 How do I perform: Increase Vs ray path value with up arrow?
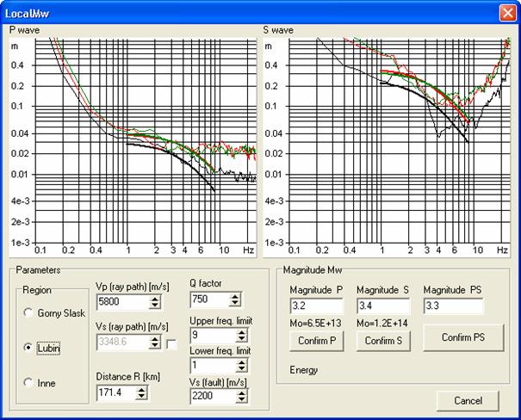click(x=155, y=339)
